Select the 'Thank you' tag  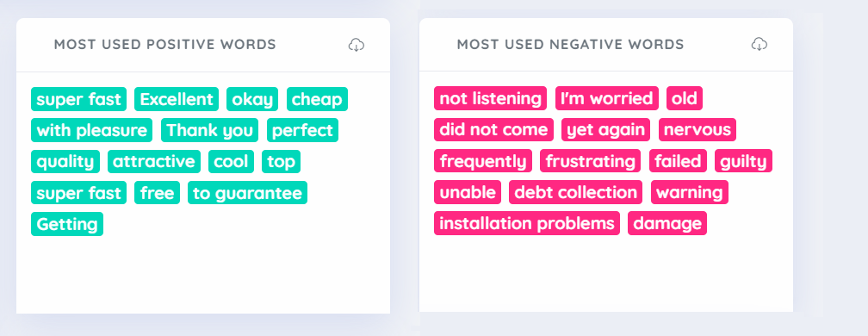click(x=209, y=131)
